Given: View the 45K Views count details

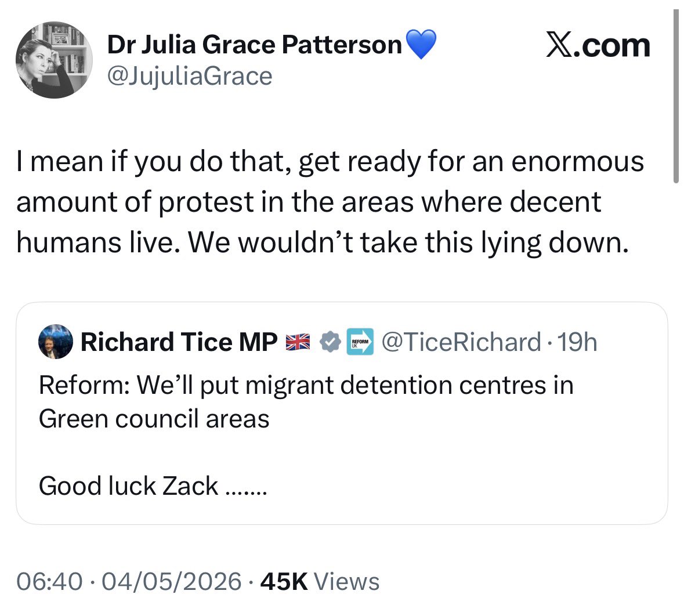Looking at the screenshot, I should tap(320, 582).
